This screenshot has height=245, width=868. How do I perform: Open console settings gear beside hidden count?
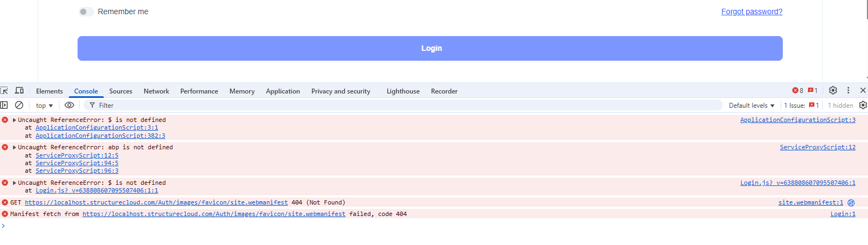(863, 105)
